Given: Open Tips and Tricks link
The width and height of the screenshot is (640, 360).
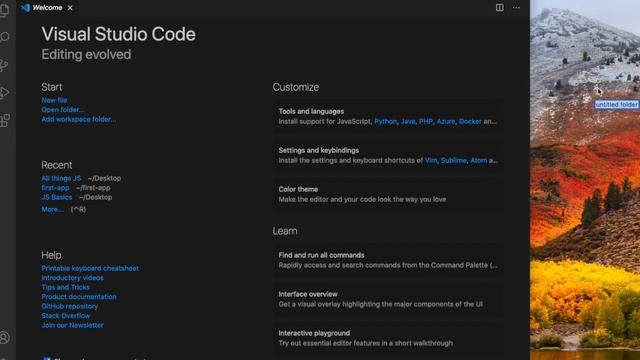Looking at the screenshot, I should pyautogui.click(x=65, y=287).
